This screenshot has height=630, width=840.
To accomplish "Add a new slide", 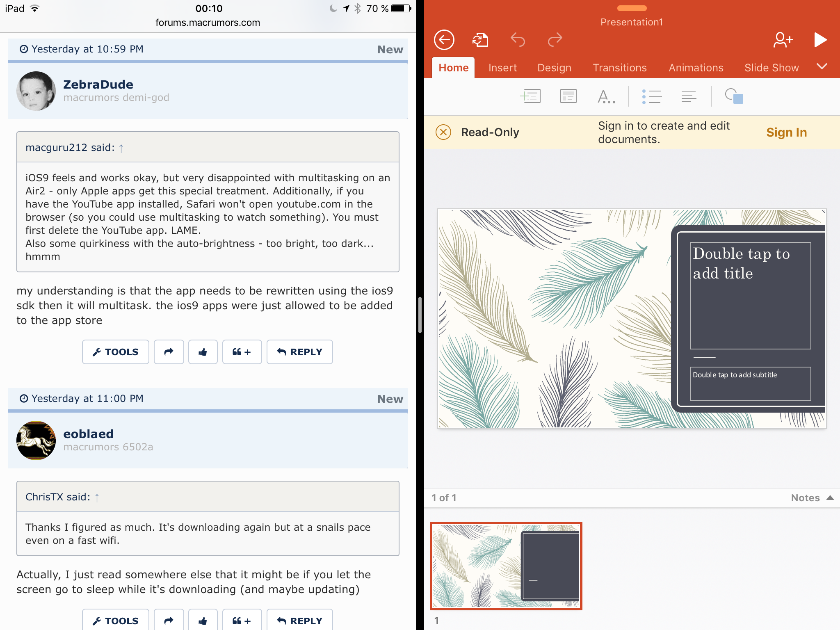I will click(530, 96).
